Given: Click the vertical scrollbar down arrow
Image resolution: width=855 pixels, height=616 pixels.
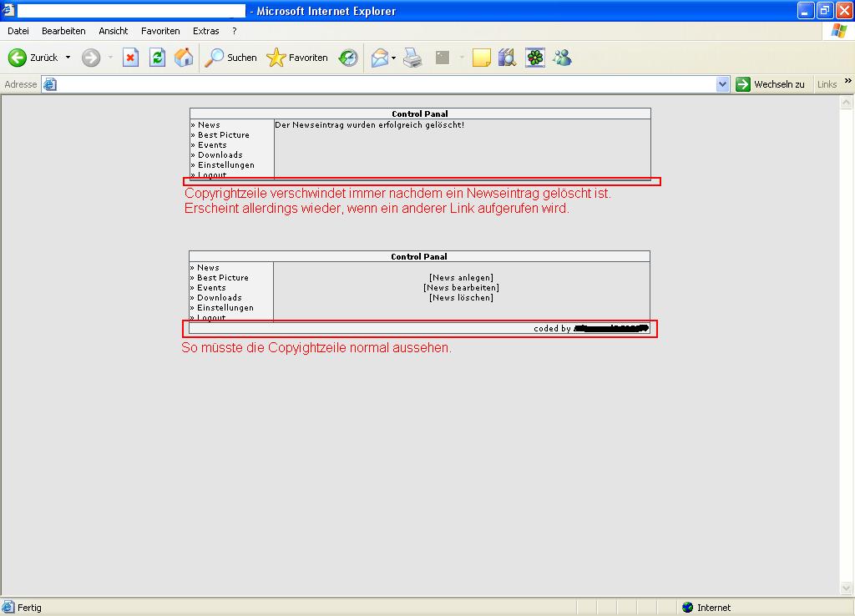Looking at the screenshot, I should [x=847, y=588].
